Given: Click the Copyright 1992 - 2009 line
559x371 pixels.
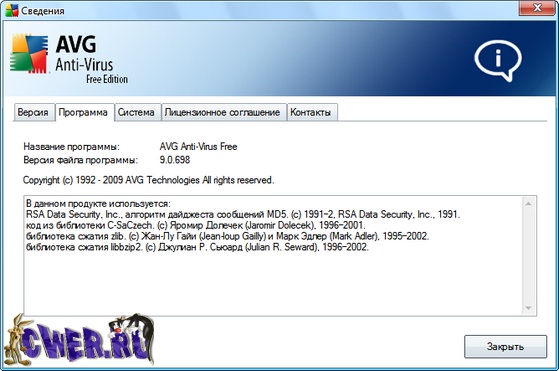Looking at the screenshot, I should (x=148, y=180).
